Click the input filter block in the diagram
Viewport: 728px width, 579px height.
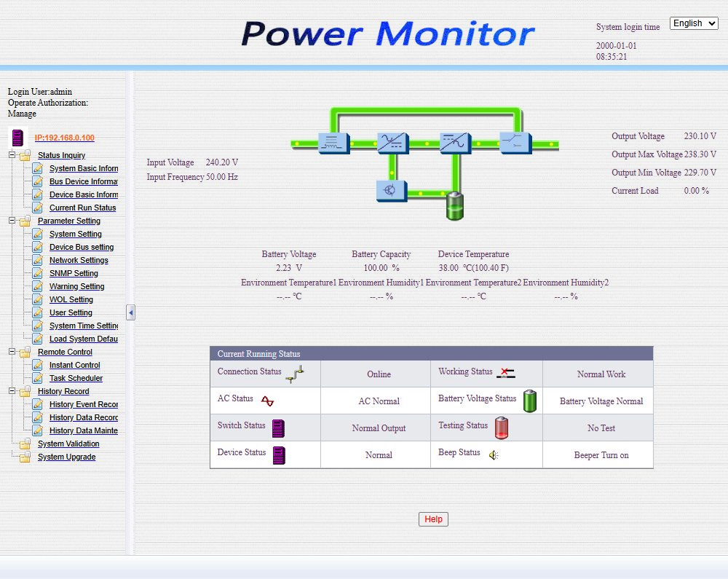(334, 143)
